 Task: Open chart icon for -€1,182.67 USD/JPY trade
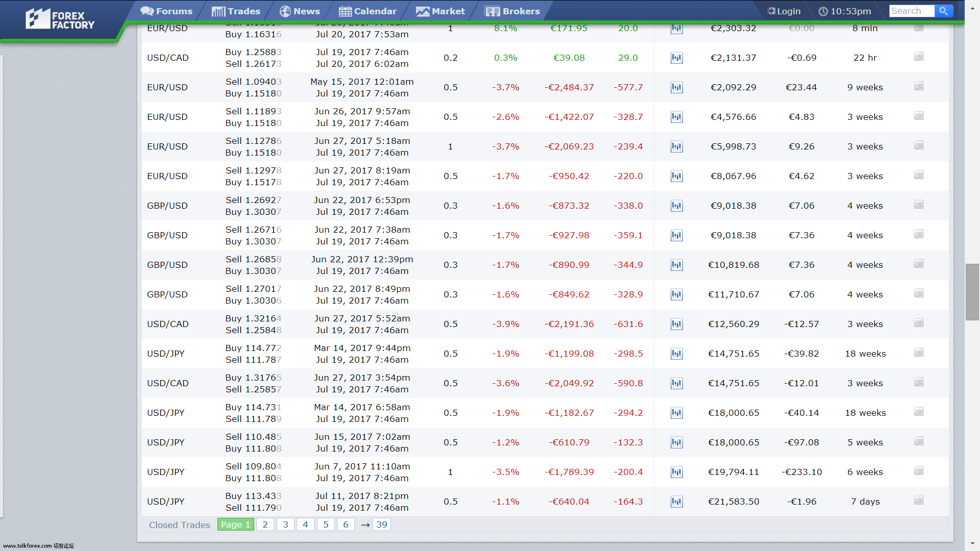pyautogui.click(x=676, y=413)
